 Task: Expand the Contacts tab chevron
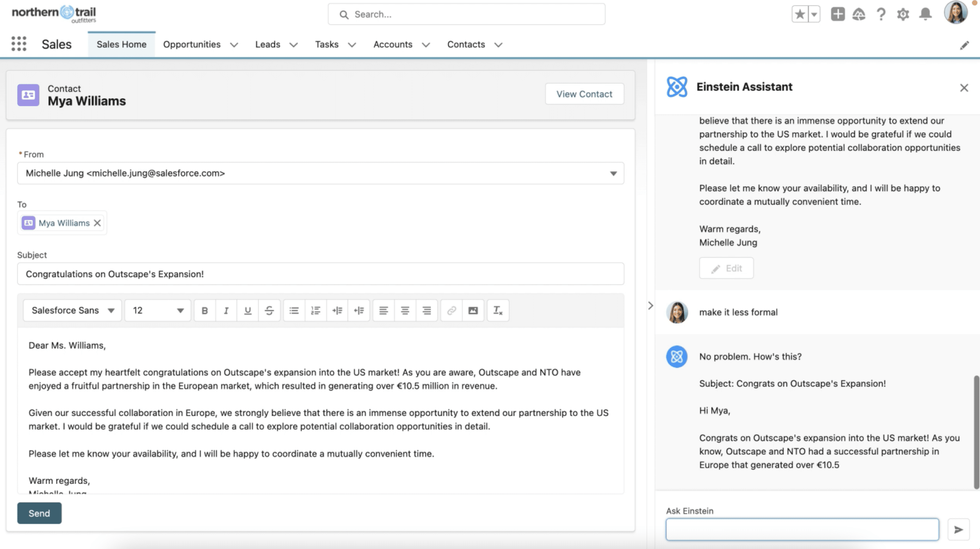pyautogui.click(x=498, y=45)
